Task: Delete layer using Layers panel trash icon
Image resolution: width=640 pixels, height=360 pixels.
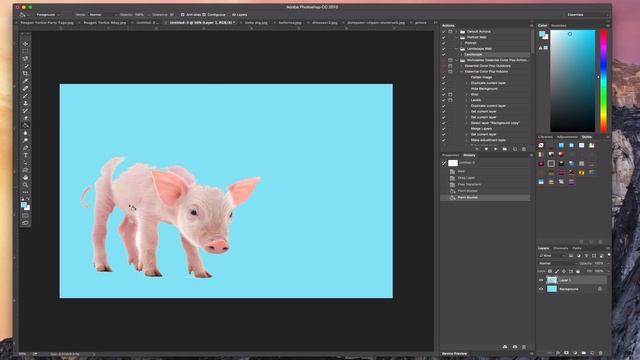Action: tap(601, 353)
